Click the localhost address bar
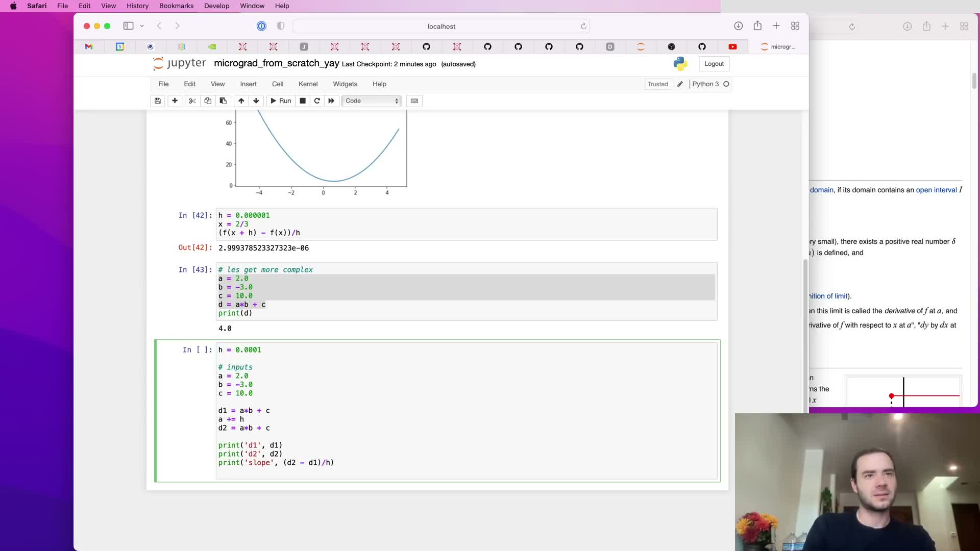The image size is (980, 551). (x=441, y=27)
